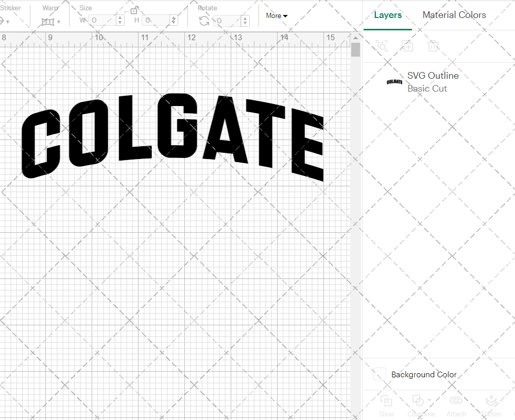Viewport: 515px width, 420px height.
Task: Click the vertical canvas scrollbar thumb
Action: point(355,49)
